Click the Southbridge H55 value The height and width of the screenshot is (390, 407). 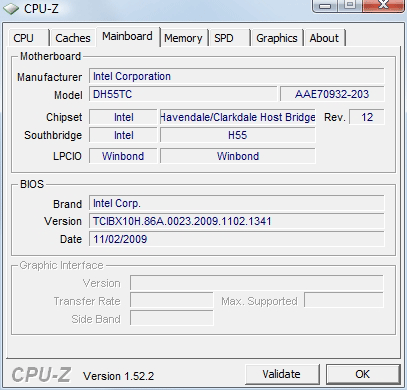tap(238, 135)
